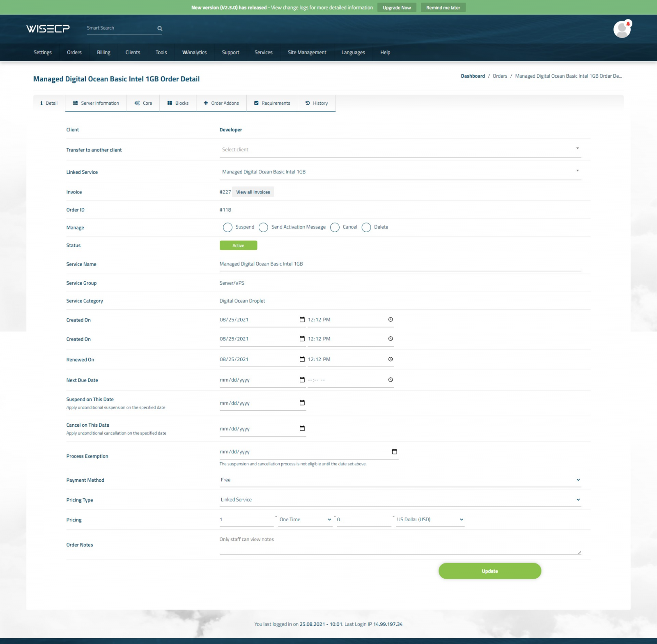Open calendar picker for second Created On

(x=302, y=339)
